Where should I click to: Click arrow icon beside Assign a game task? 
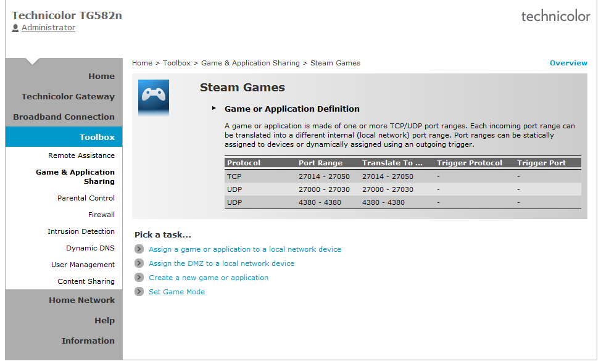(139, 249)
